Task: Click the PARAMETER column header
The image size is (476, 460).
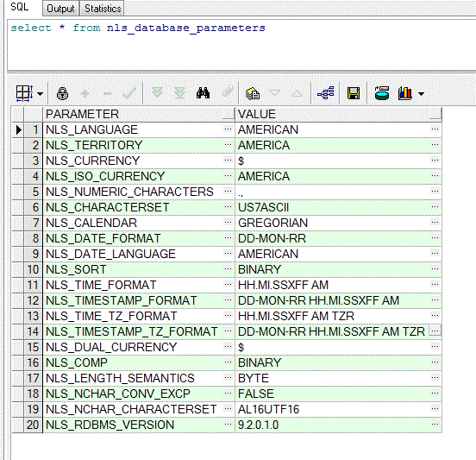Action: 139,114
